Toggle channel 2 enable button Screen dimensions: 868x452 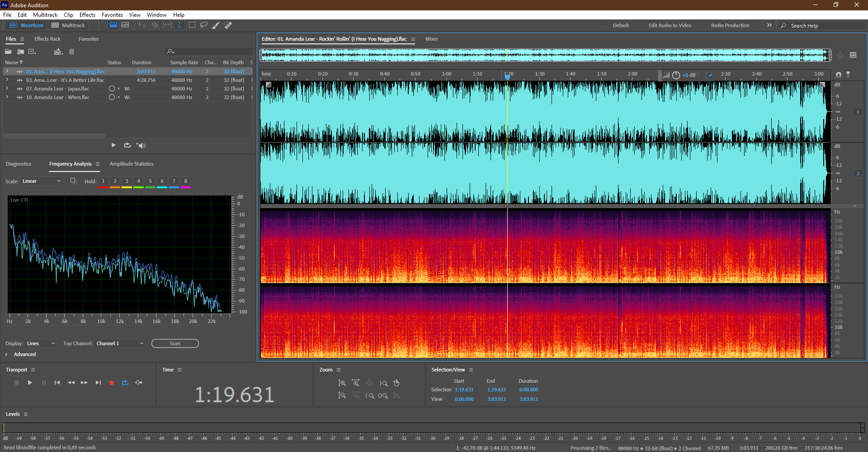pos(858,174)
